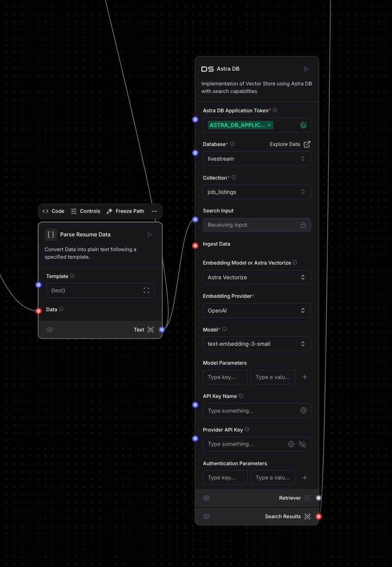
Task: Open the Embedding Provider dropdown showing OpenAI
Action: click(257, 311)
